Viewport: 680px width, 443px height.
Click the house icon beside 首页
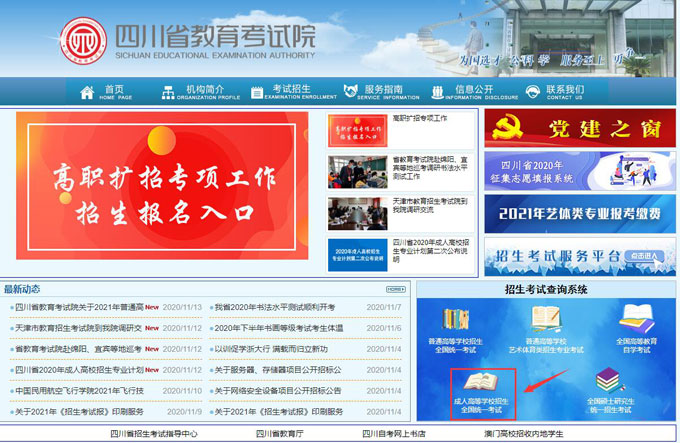pos(87,92)
